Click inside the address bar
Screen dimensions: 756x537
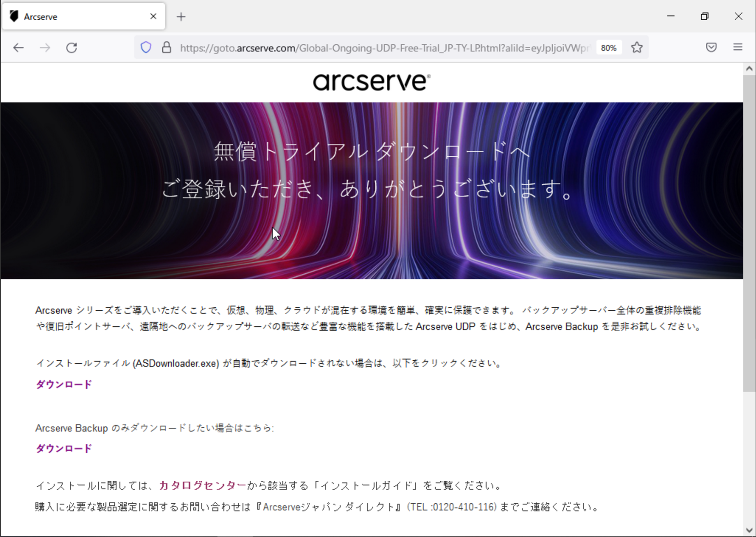370,47
